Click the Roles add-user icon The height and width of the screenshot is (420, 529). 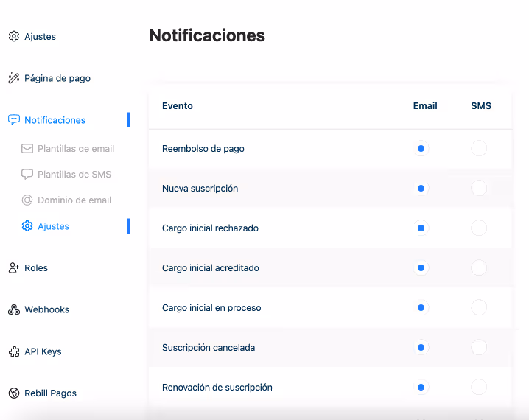[14, 268]
